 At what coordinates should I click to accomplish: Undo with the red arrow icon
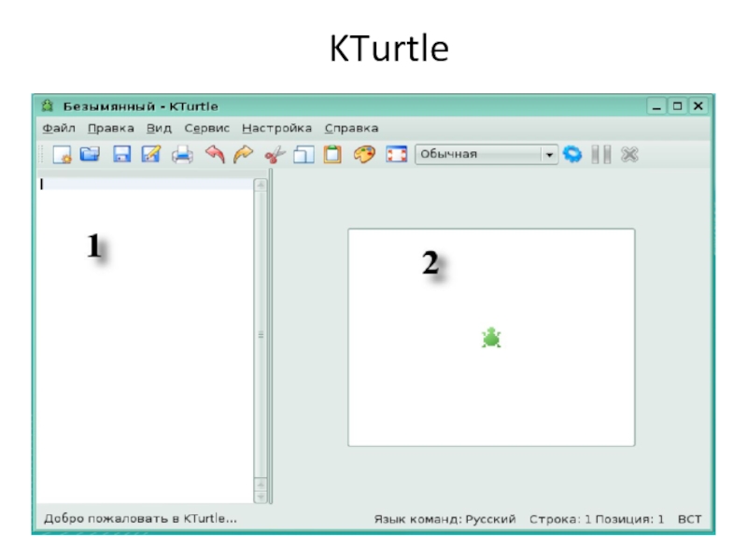coord(215,154)
